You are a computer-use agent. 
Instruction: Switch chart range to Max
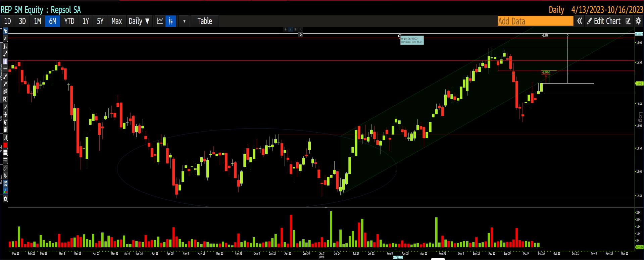pyautogui.click(x=116, y=21)
